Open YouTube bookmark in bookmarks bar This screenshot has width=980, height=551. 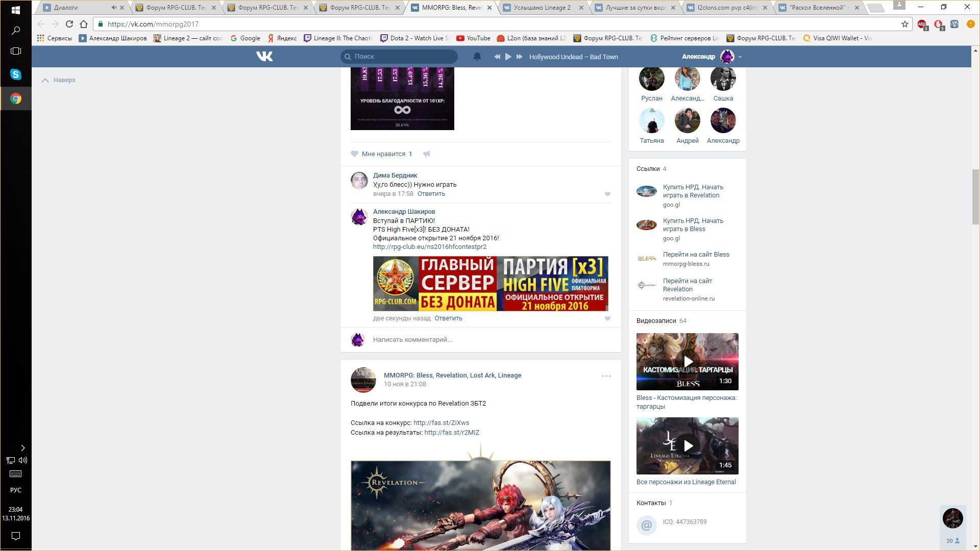[473, 38]
